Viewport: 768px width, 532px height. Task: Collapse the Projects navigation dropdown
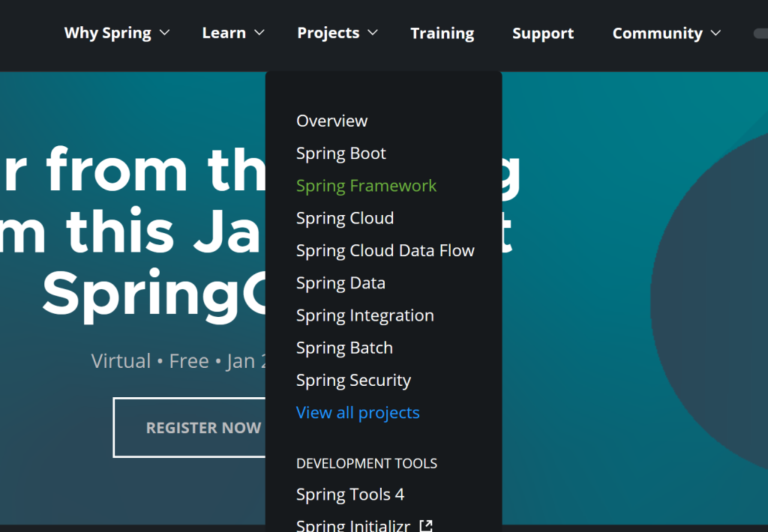pos(337,33)
